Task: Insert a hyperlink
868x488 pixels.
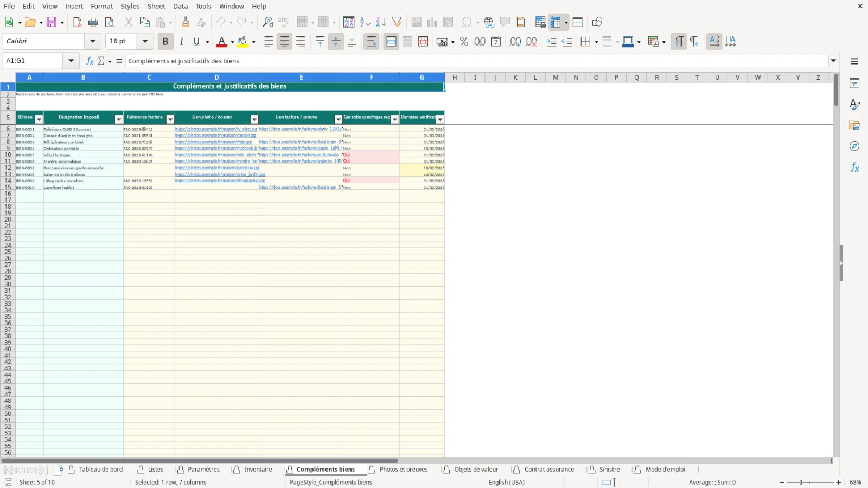Action: pyautogui.click(x=489, y=22)
